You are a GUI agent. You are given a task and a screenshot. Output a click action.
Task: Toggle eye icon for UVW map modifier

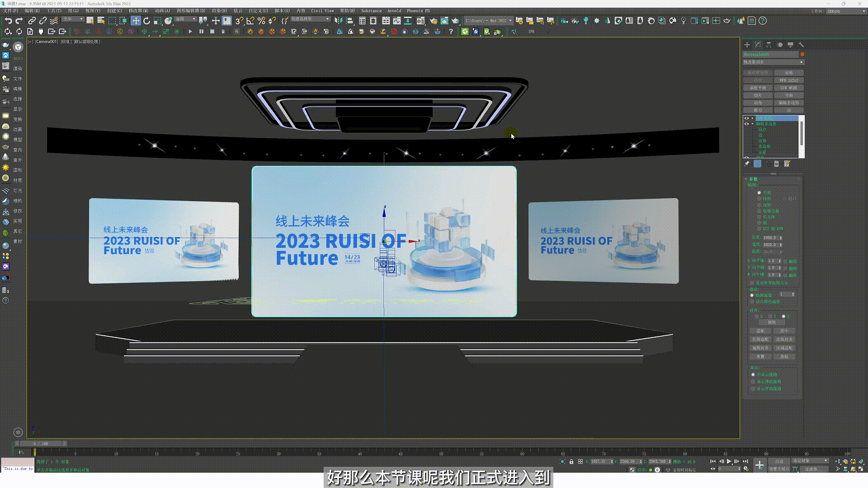746,118
